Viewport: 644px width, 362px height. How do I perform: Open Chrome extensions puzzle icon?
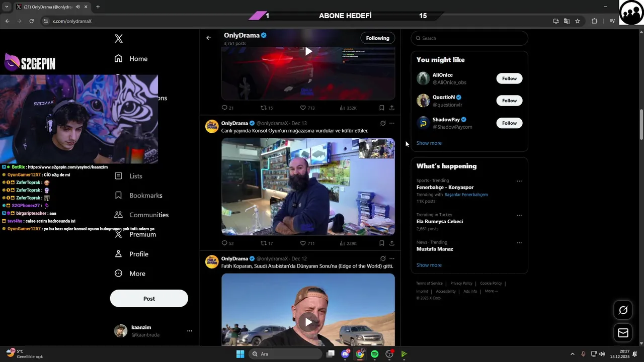pyautogui.click(x=595, y=21)
